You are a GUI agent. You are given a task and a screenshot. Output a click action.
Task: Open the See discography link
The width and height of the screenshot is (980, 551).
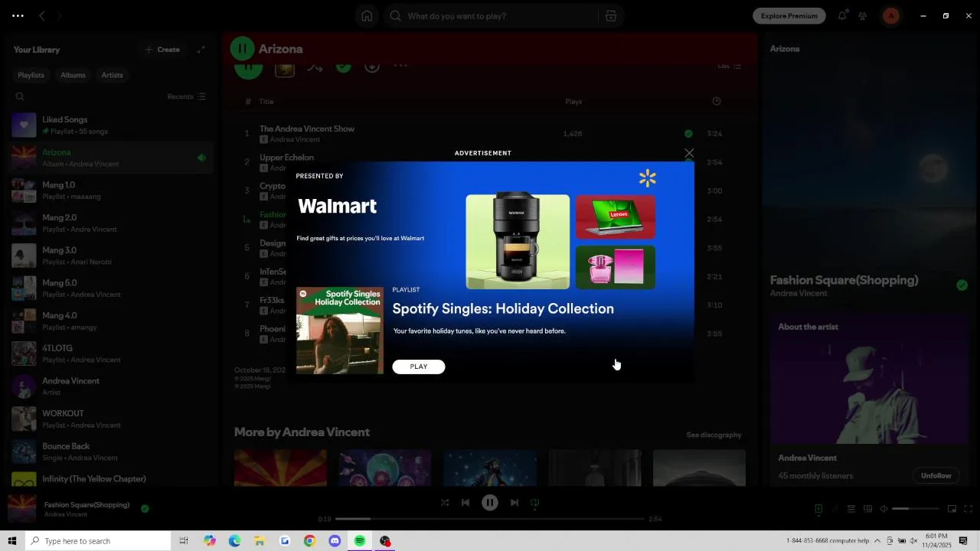tap(714, 435)
